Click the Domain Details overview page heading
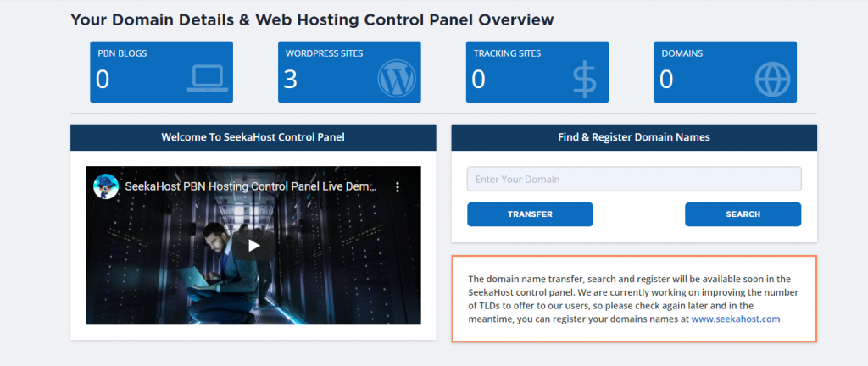The height and width of the screenshot is (366, 868). 312,20
